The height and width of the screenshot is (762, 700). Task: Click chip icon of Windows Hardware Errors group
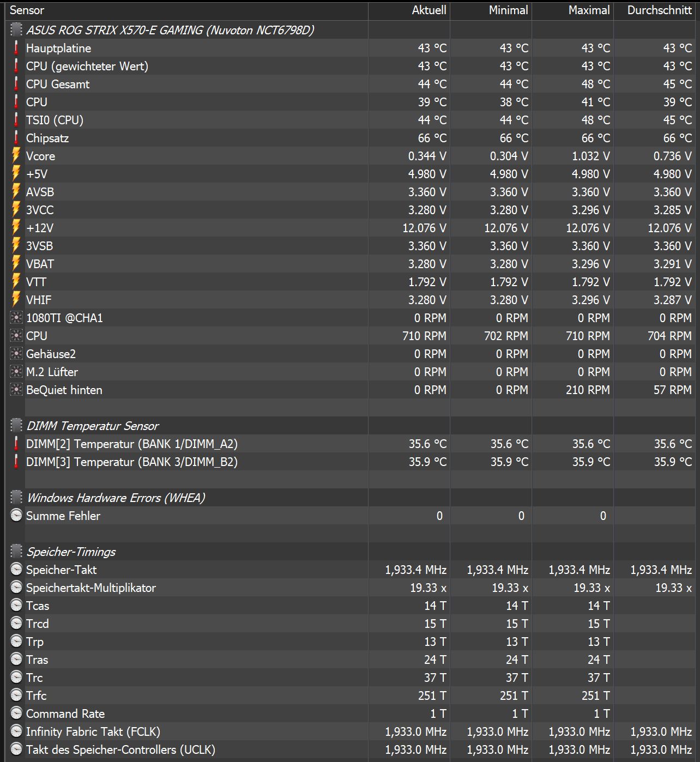16,498
